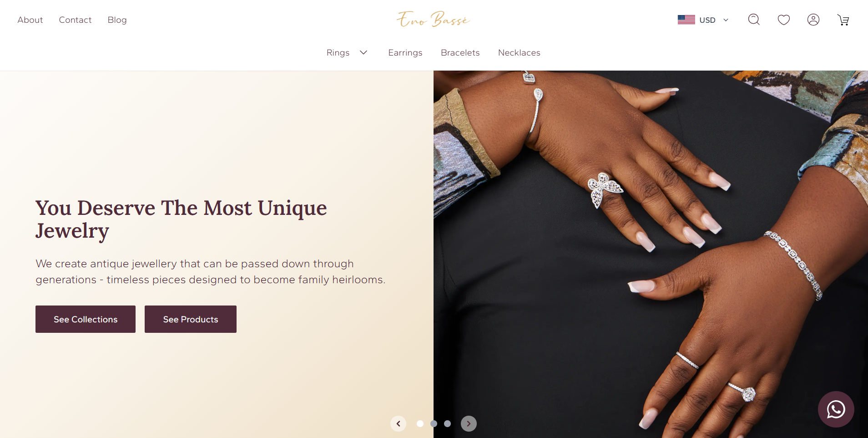Click the Eno Basse logo
The width and height of the screenshot is (868, 438).
[433, 19]
